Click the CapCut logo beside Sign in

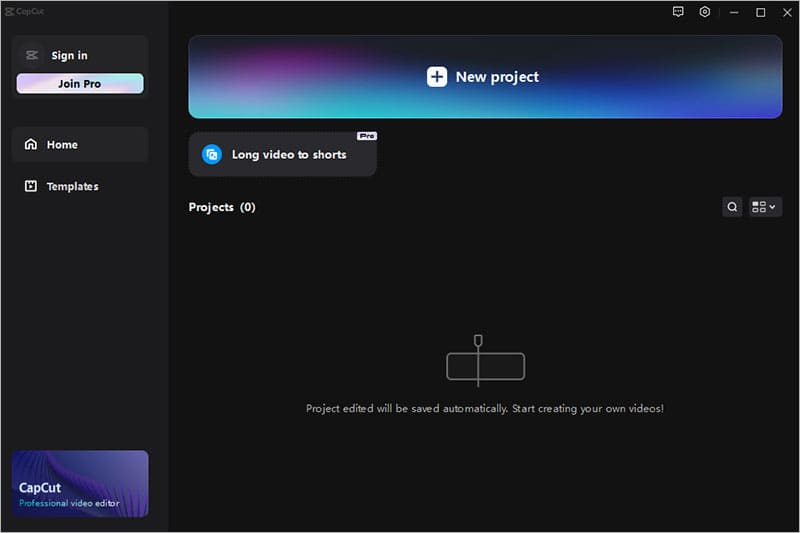click(x=32, y=55)
